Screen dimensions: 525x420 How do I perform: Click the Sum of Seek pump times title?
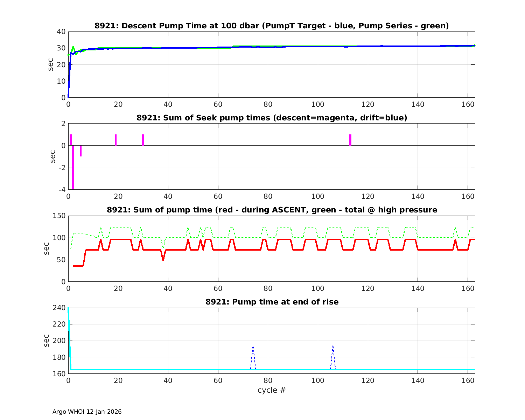(x=272, y=118)
